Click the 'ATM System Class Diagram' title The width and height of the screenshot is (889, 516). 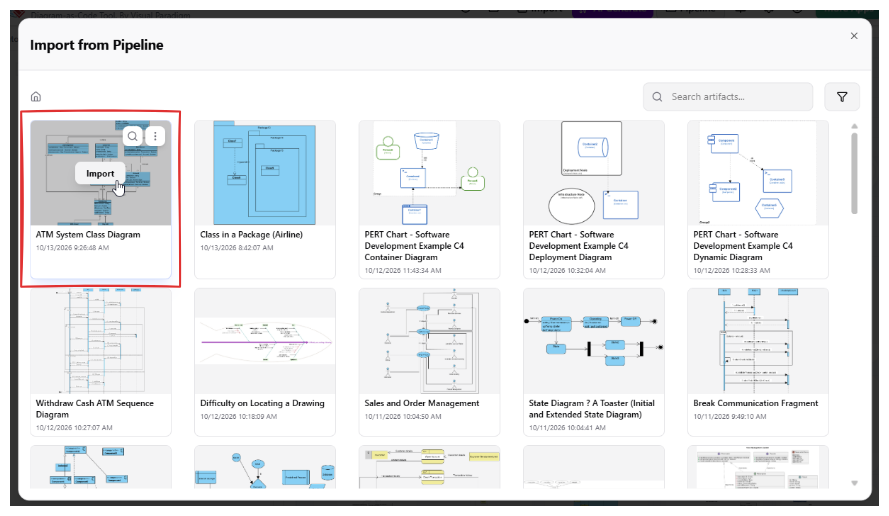(88, 235)
